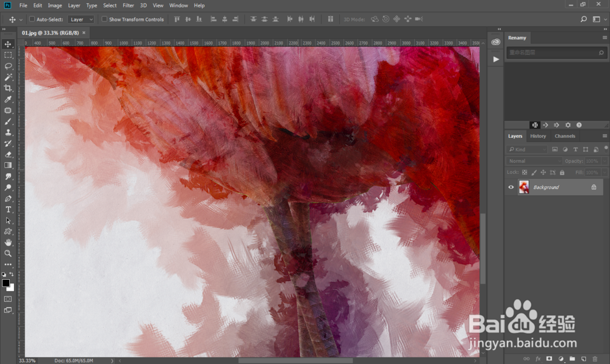
Task: Click the Renamy settings gear icon
Action: [568, 125]
